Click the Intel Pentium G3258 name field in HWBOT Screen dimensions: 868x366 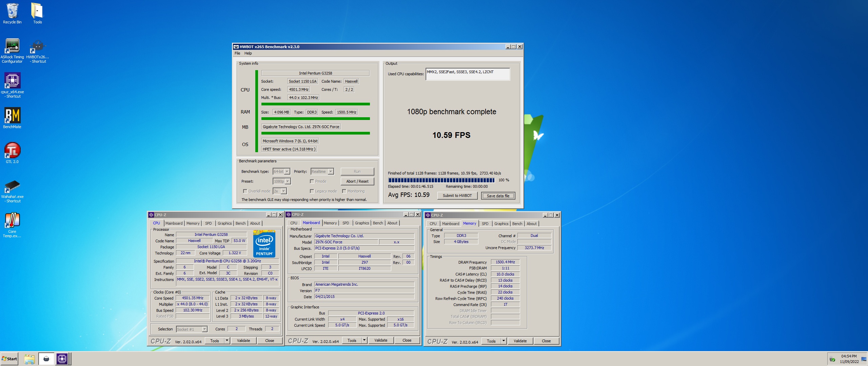coord(315,73)
